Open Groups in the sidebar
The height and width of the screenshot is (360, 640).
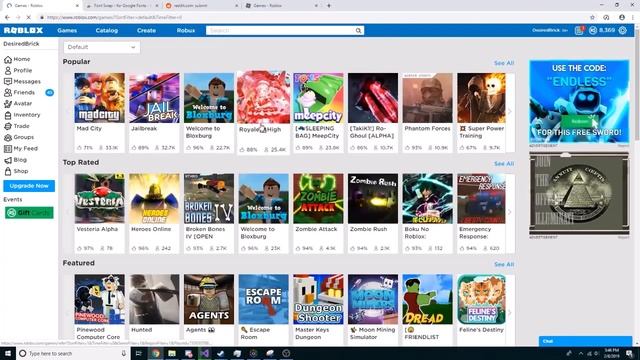click(x=19, y=137)
